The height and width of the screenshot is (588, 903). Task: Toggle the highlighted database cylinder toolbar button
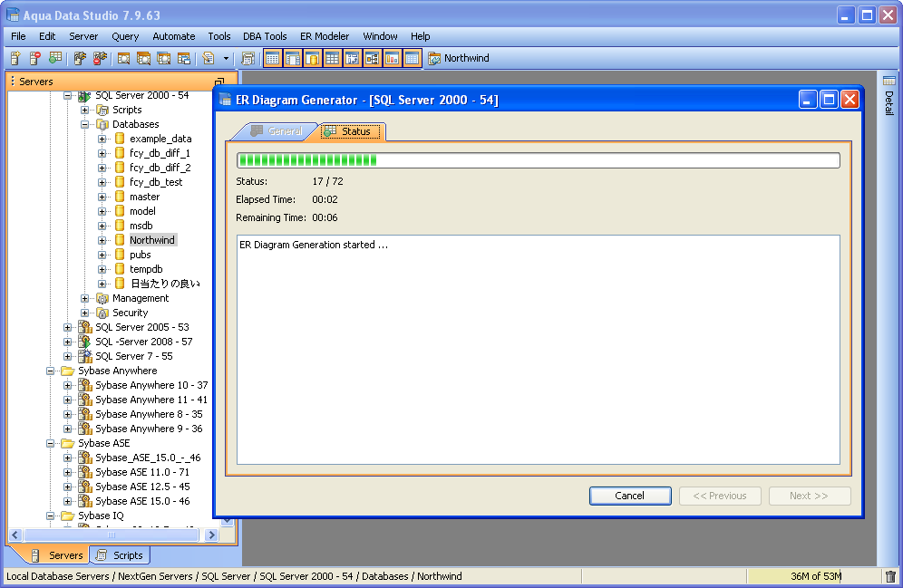(x=313, y=58)
